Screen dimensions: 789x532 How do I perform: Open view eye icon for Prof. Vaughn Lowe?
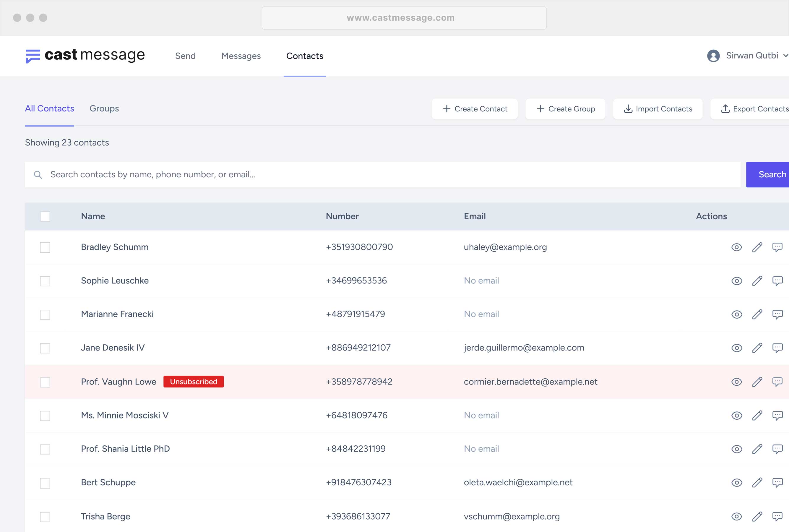point(736,382)
